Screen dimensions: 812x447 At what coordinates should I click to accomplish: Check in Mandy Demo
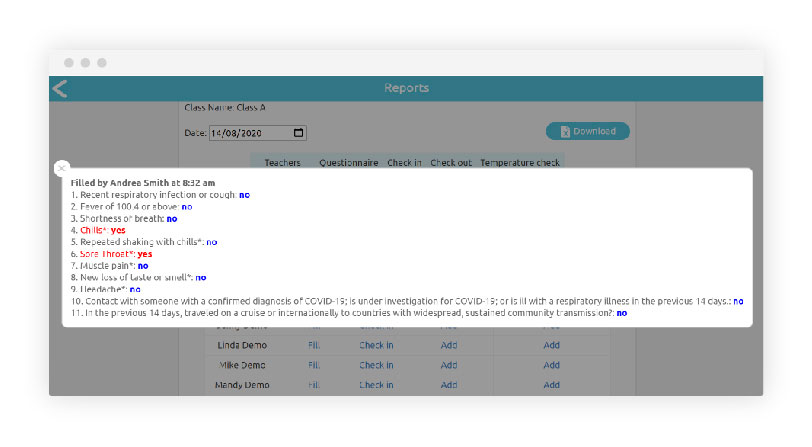pyautogui.click(x=376, y=385)
